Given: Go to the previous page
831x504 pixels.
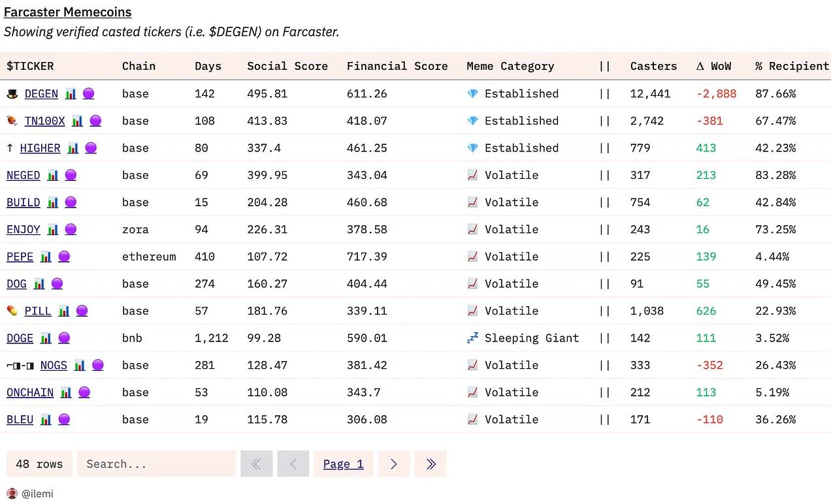Looking at the screenshot, I should 293,464.
